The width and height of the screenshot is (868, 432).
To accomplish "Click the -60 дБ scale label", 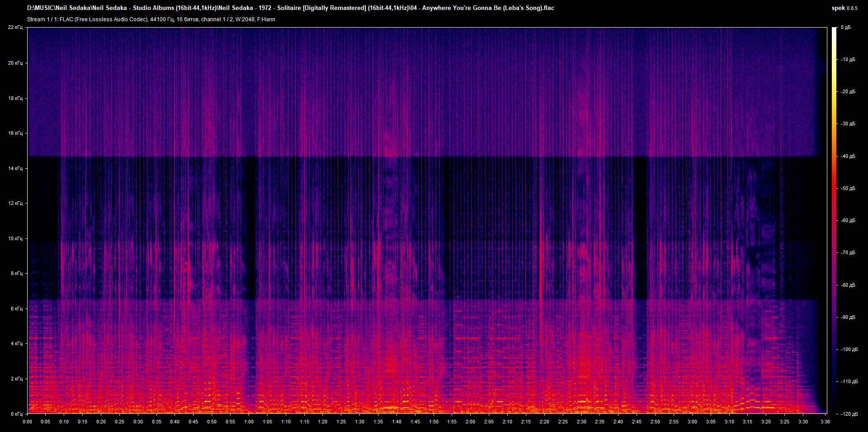I will click(x=848, y=221).
